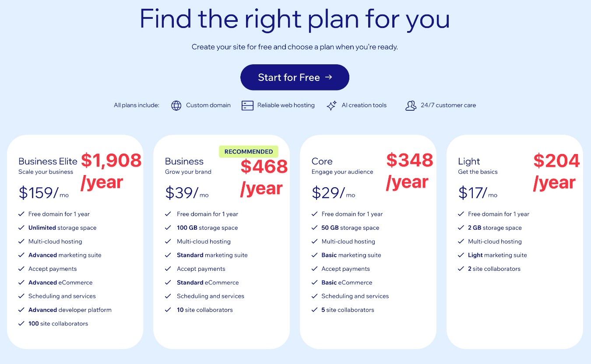Click the $17/mo price on Light plan
Viewport: 591px width, 364px height.
tap(476, 192)
